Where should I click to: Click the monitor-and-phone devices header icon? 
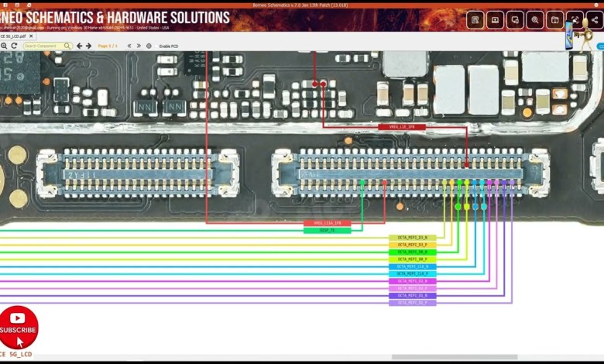coord(515,20)
